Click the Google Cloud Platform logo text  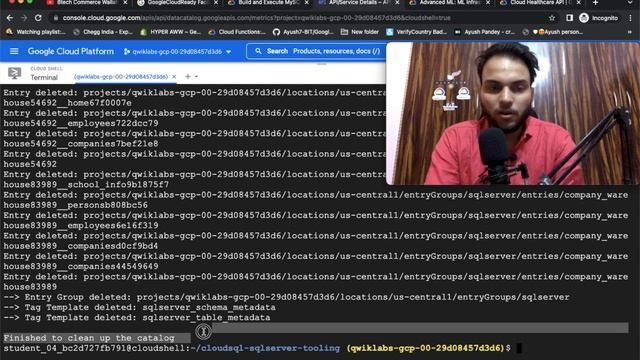pyautogui.click(x=71, y=51)
